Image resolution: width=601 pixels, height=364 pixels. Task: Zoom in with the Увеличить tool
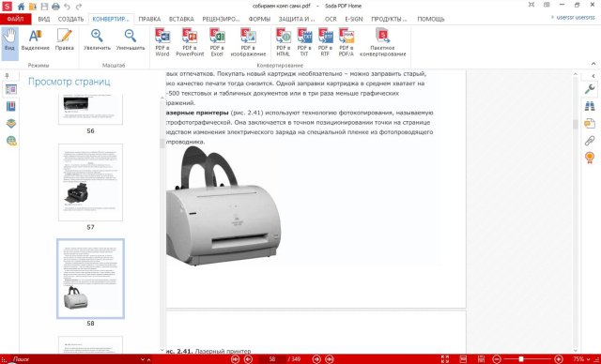point(97,39)
